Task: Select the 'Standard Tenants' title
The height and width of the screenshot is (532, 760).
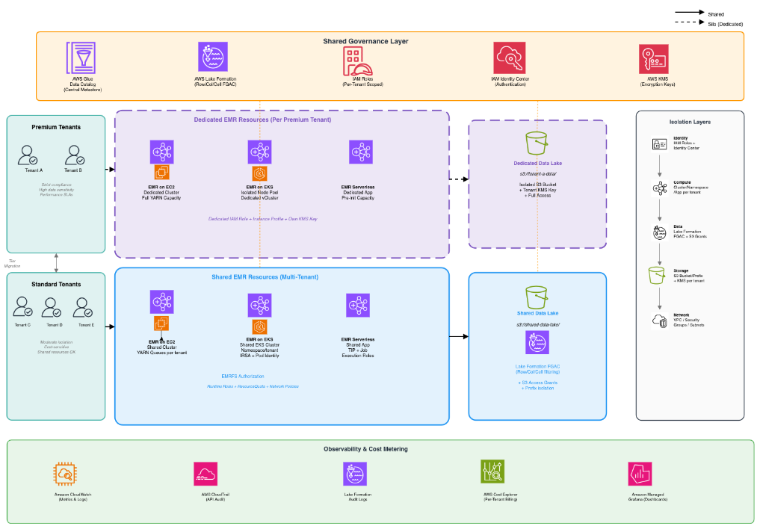Action: tap(56, 285)
